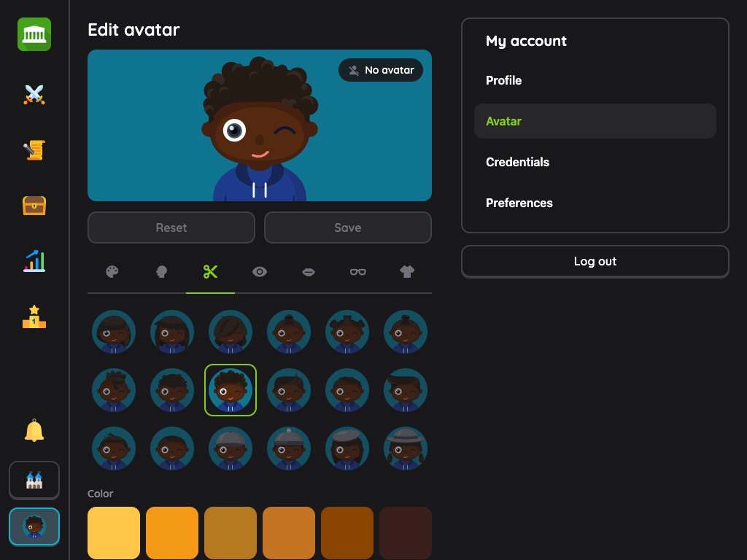This screenshot has height=560, width=747.
Task: Switch to the head shape tab
Action: coord(161,272)
